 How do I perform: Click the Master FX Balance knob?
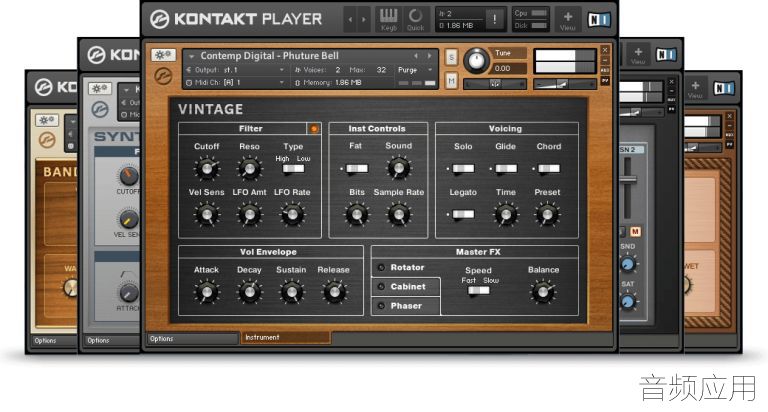click(x=543, y=292)
